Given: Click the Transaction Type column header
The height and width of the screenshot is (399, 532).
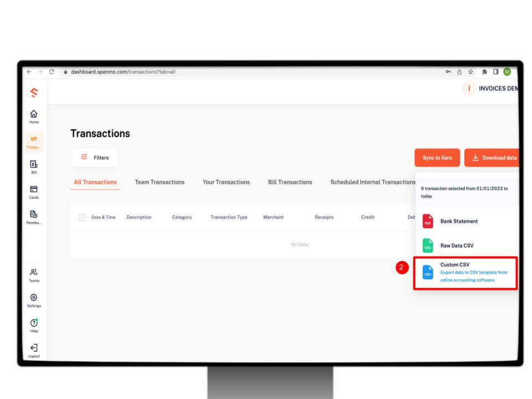Looking at the screenshot, I should pos(229,217).
